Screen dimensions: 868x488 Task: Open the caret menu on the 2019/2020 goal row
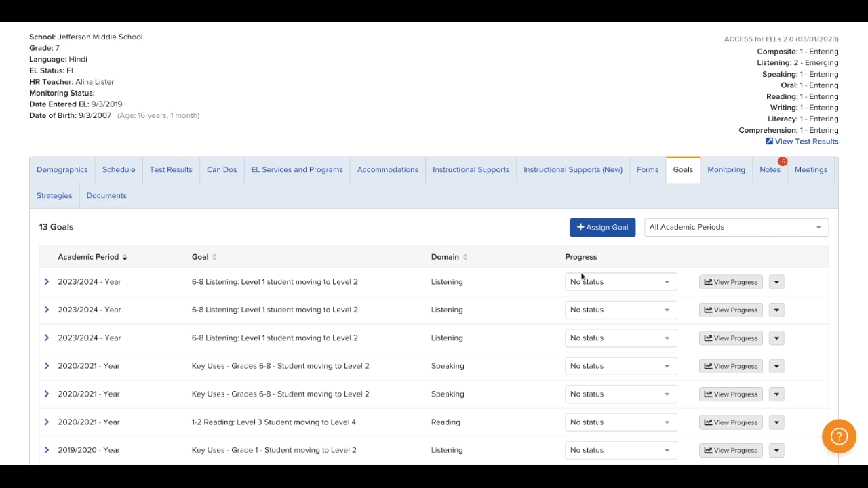776,450
